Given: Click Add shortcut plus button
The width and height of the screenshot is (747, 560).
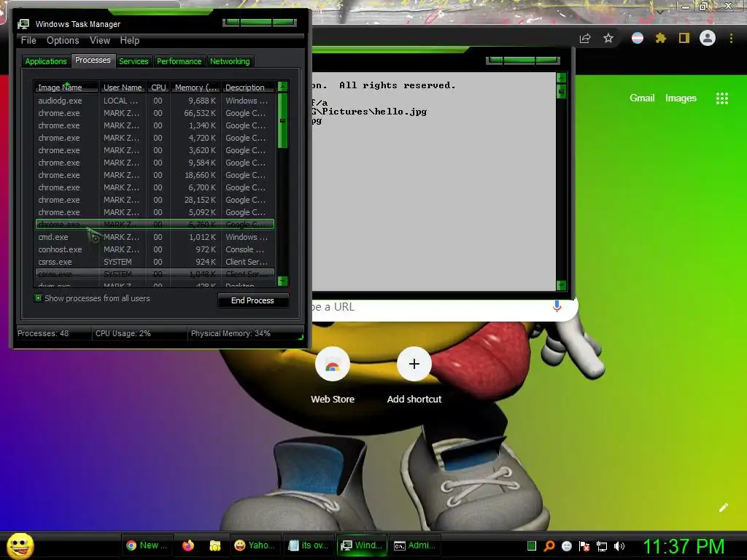Looking at the screenshot, I should pos(414,365).
